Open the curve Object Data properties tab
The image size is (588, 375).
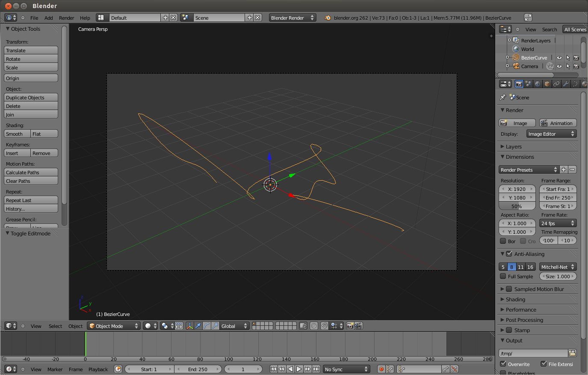[x=576, y=83]
